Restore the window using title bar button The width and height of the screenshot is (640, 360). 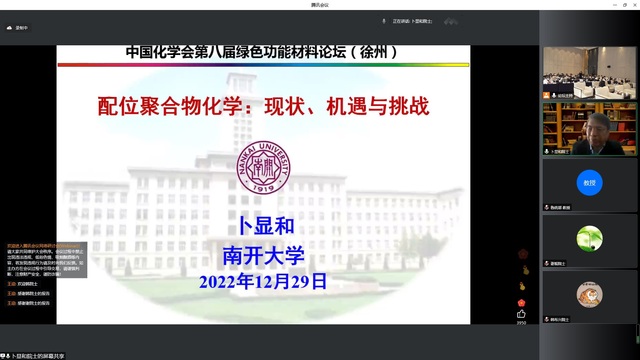(625, 5)
